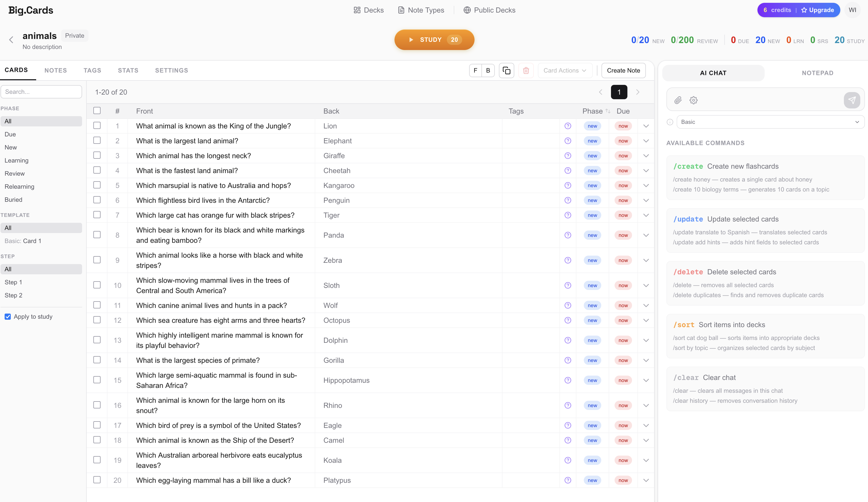The height and width of the screenshot is (502, 868).
Task: Open AI chat settings gear icon
Action: (693, 100)
